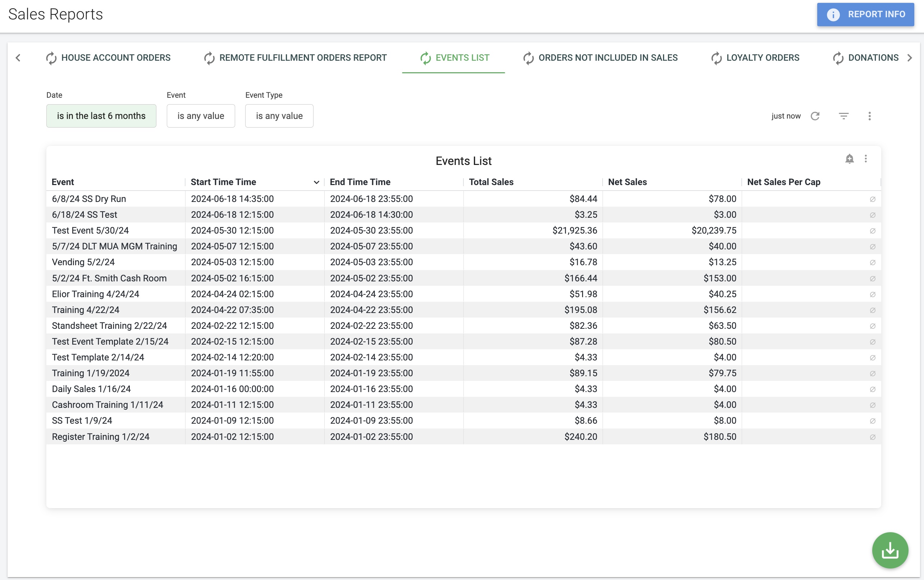Screen dimensions: 924x580
Task: Reload dashboard data with refresh icon
Action: point(815,116)
